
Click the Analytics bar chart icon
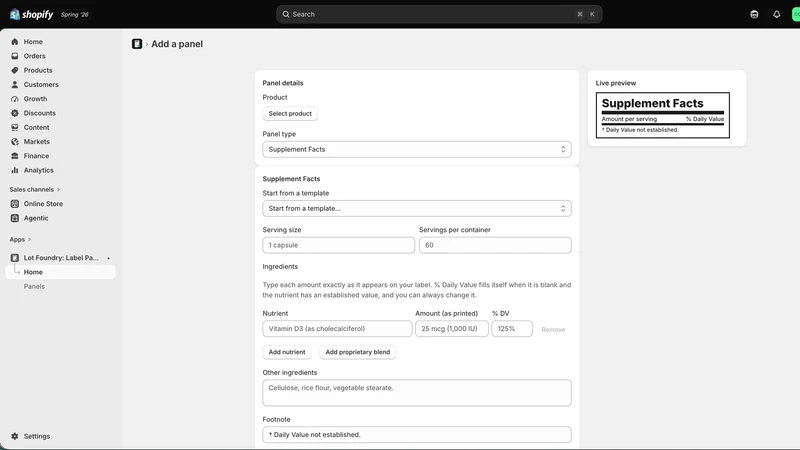(x=15, y=170)
